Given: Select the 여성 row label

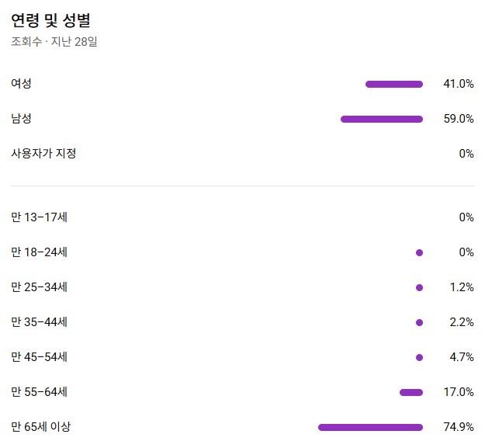Looking at the screenshot, I should pos(22,84).
